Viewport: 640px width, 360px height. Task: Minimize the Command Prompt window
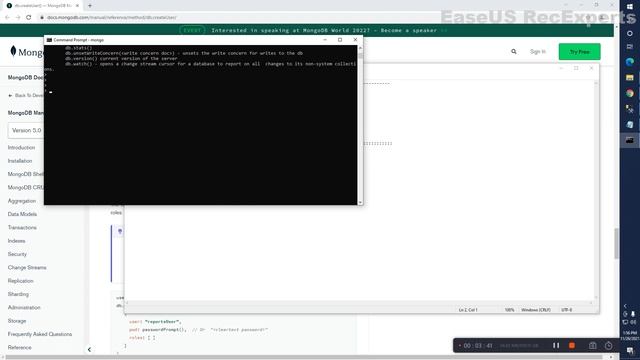click(x=325, y=40)
